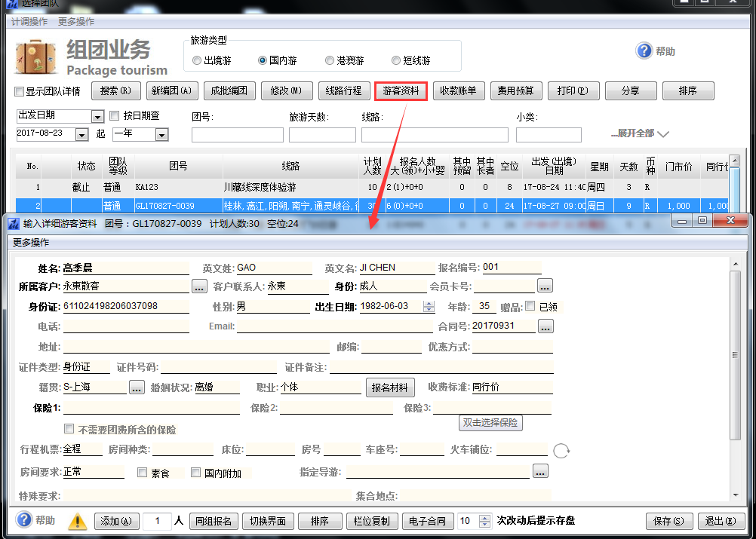Click the 添加(A) button
The width and height of the screenshot is (756, 539).
116,521
